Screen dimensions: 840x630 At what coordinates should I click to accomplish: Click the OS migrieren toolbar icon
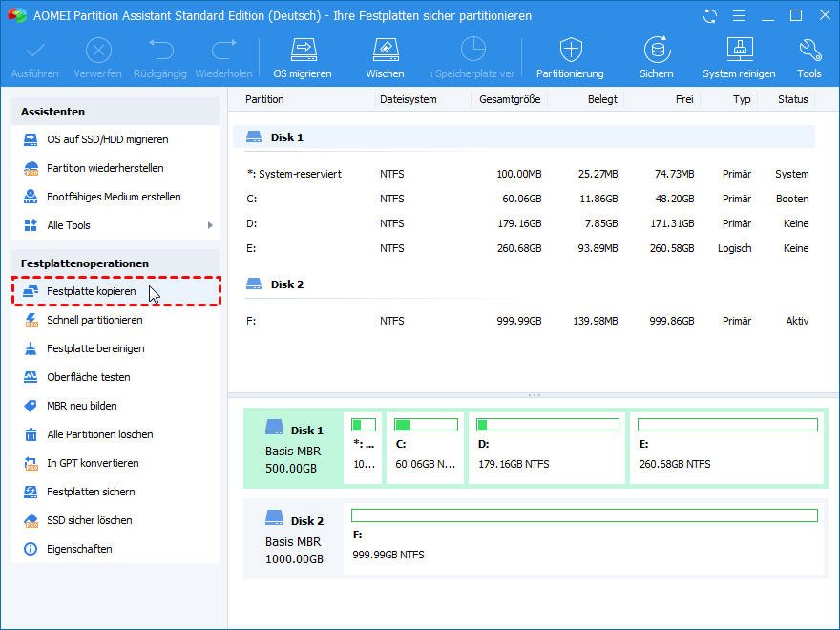click(303, 56)
